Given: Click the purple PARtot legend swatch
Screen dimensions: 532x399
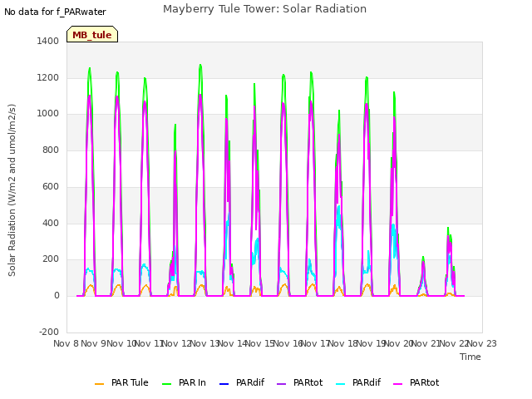Looking at the screenshot, I should 282,384.
